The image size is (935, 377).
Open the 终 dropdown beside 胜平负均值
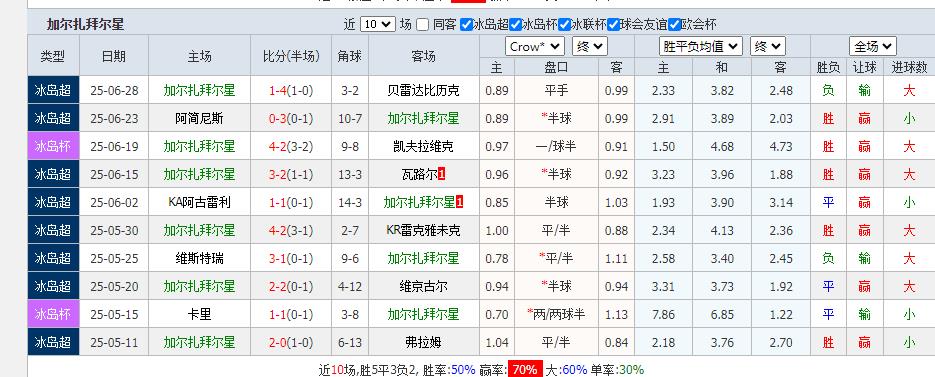(x=767, y=47)
